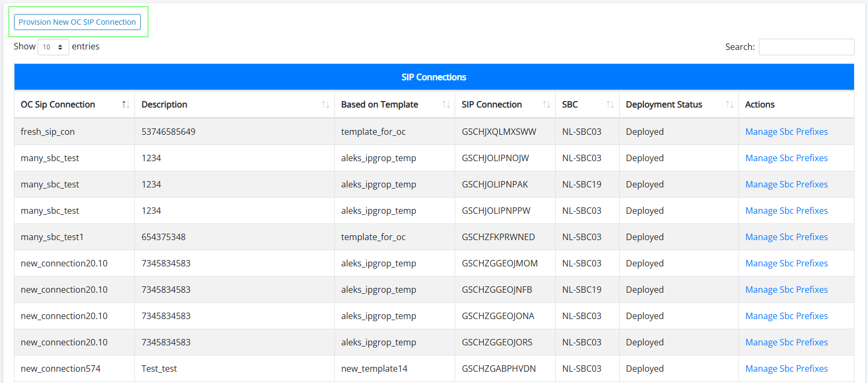Click sort arrows icon in SIP Connection header

click(546, 105)
